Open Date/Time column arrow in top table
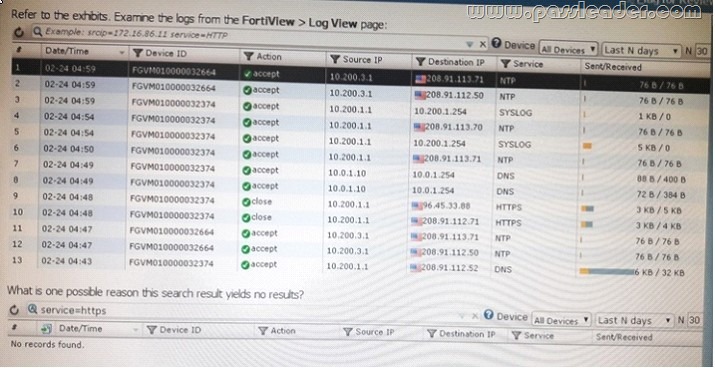The image size is (715, 368). coord(122,53)
